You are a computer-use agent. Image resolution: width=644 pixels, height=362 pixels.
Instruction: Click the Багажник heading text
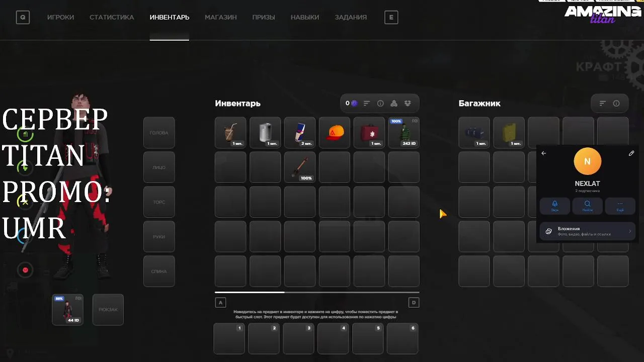point(479,104)
